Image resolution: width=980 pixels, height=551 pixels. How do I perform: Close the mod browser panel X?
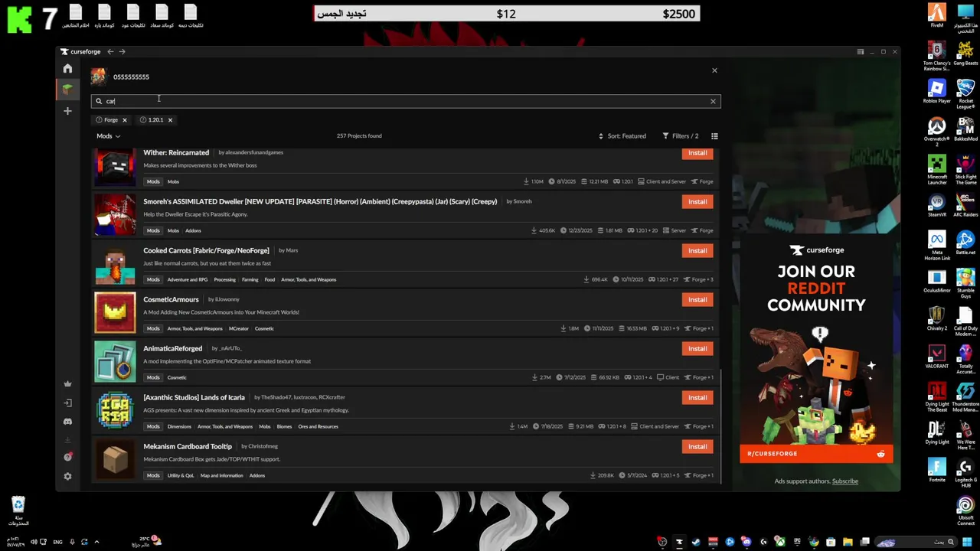tap(714, 70)
